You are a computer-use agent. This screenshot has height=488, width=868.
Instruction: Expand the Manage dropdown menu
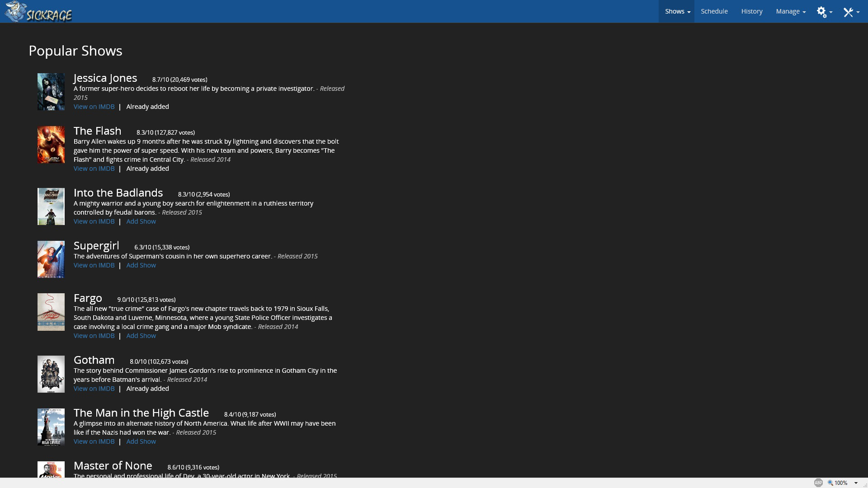coord(791,11)
